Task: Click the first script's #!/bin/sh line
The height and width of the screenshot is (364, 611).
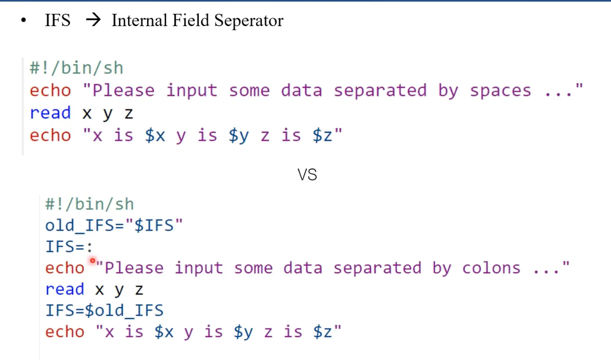Action: click(x=77, y=68)
